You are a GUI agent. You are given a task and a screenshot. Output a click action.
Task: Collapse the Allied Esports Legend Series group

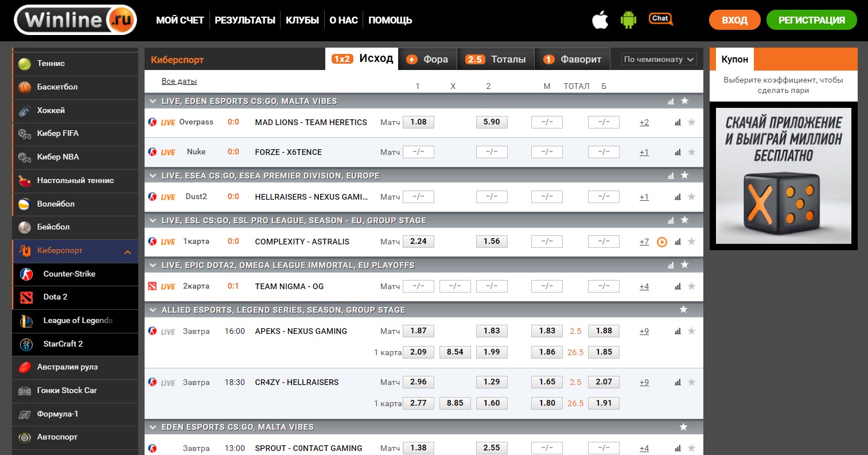153,310
